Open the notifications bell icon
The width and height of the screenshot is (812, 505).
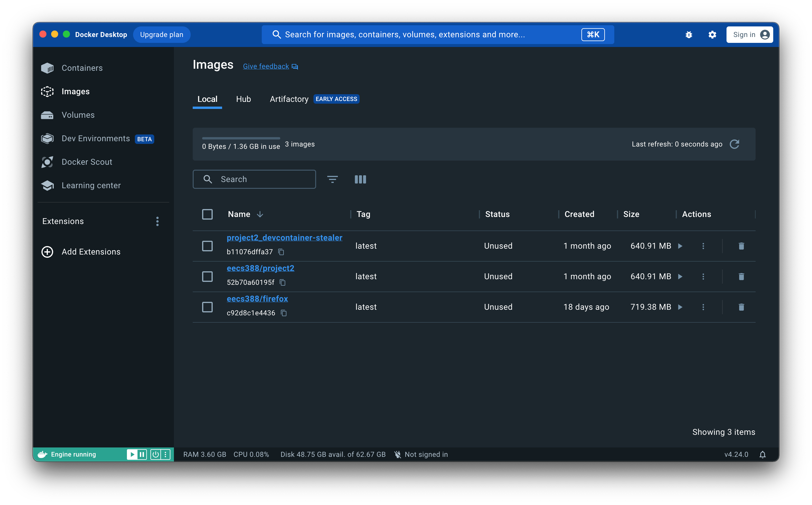click(x=762, y=455)
